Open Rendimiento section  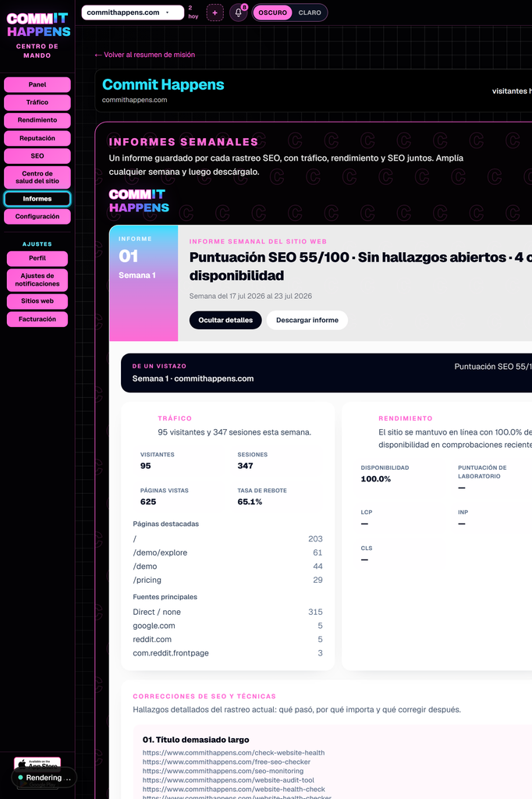click(37, 120)
